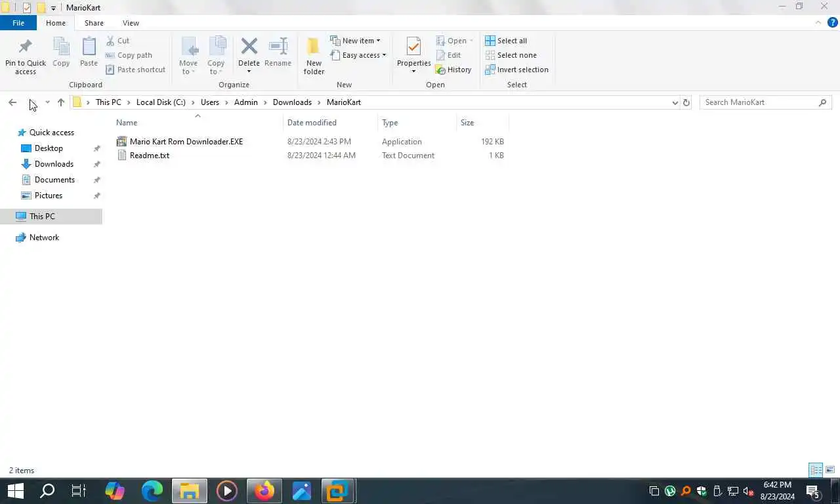Create a New folder
The image size is (840, 504).
314,55
